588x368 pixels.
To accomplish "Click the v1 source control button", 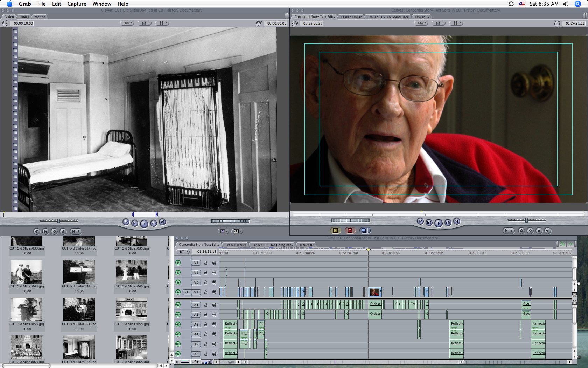I will (187, 292).
